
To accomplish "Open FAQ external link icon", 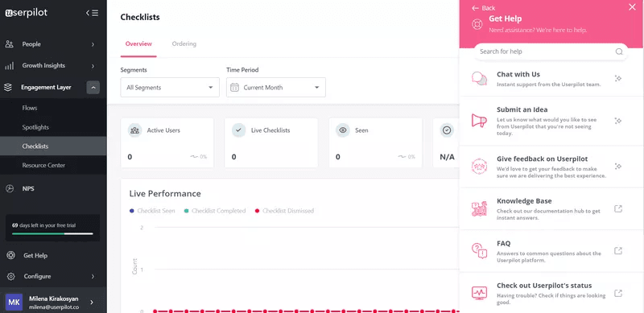I will tap(618, 250).
